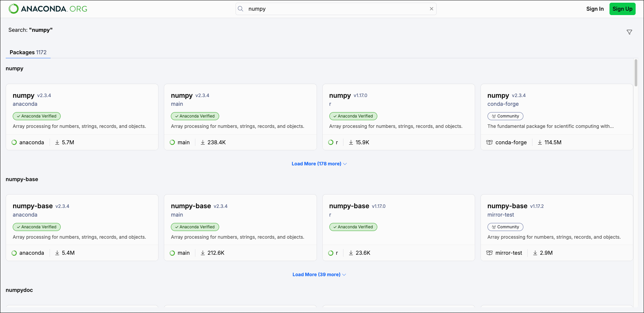Click the magnifying glass search icon
Viewport: 644px width, 313px height.
coord(241,9)
